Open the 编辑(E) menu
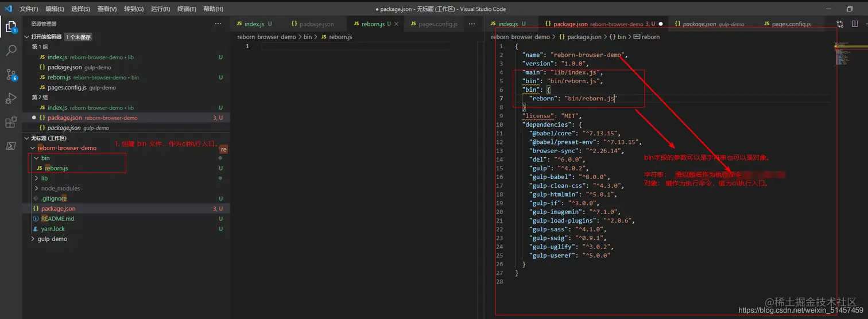This screenshot has height=319, width=868. (55, 9)
